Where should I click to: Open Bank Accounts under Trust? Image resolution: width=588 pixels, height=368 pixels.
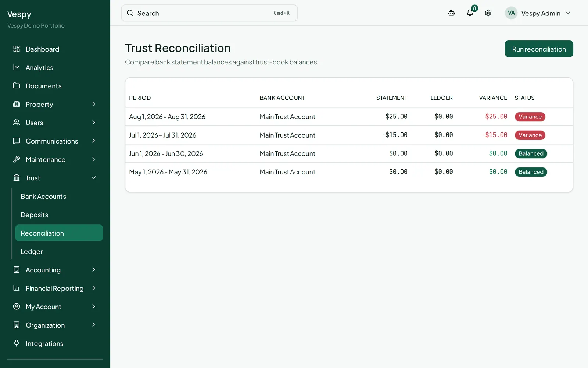click(x=59, y=196)
